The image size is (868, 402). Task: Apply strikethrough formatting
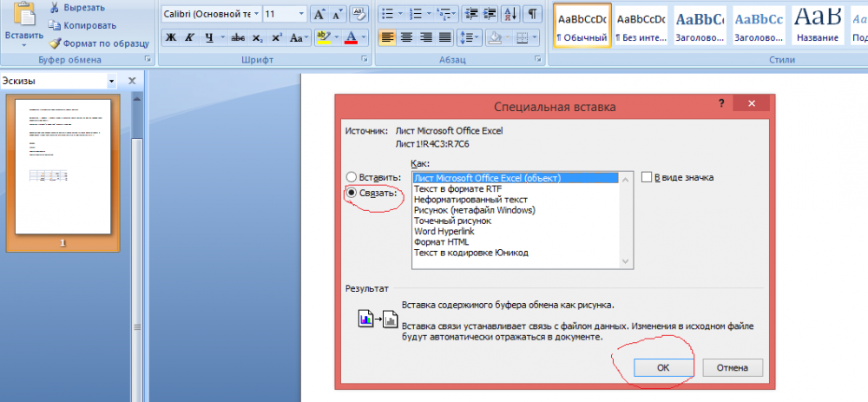pyautogui.click(x=236, y=37)
